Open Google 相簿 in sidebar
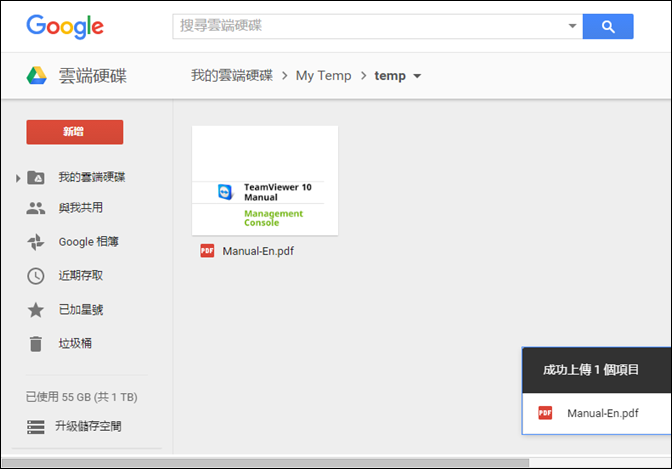The image size is (672, 469). click(x=88, y=242)
